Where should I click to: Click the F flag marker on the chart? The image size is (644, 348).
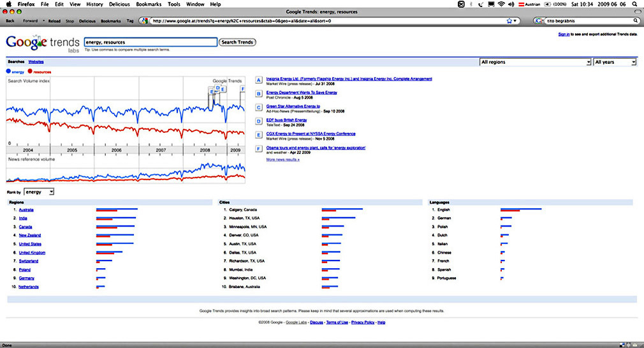click(x=243, y=89)
